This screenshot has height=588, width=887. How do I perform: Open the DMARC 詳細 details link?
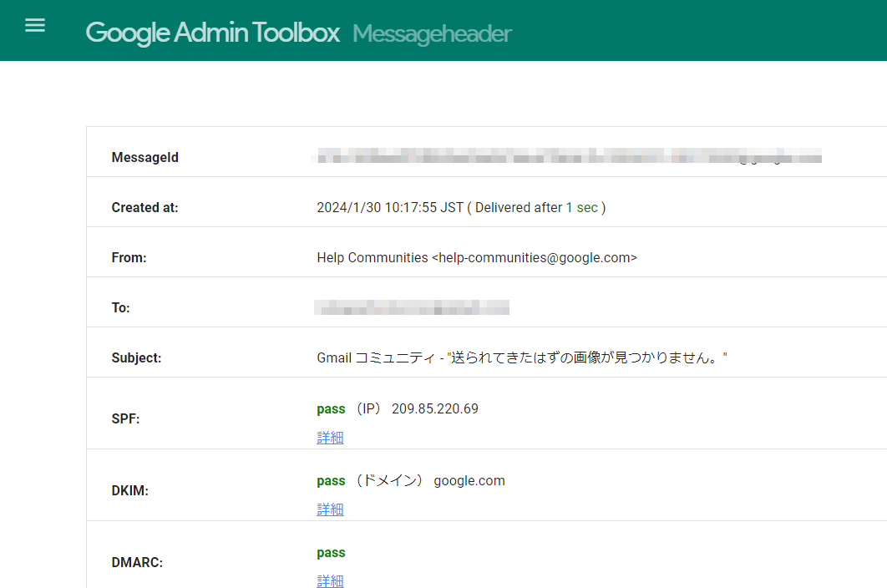tap(331, 580)
